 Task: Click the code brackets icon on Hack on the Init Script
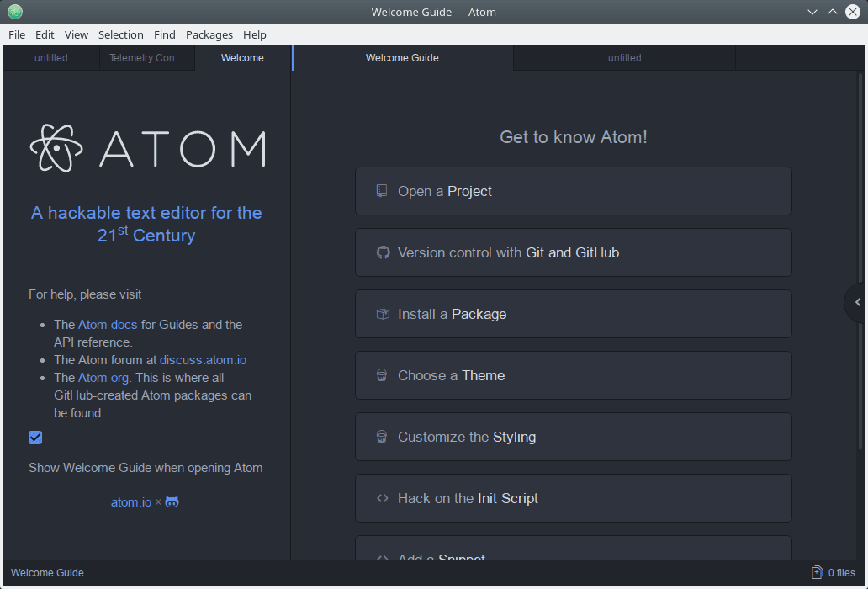382,498
